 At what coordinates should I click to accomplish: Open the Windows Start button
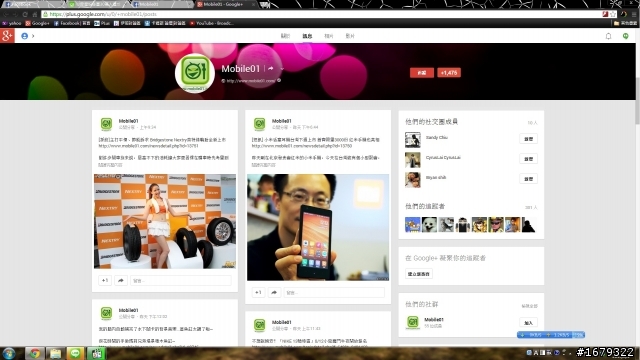coord(9,353)
